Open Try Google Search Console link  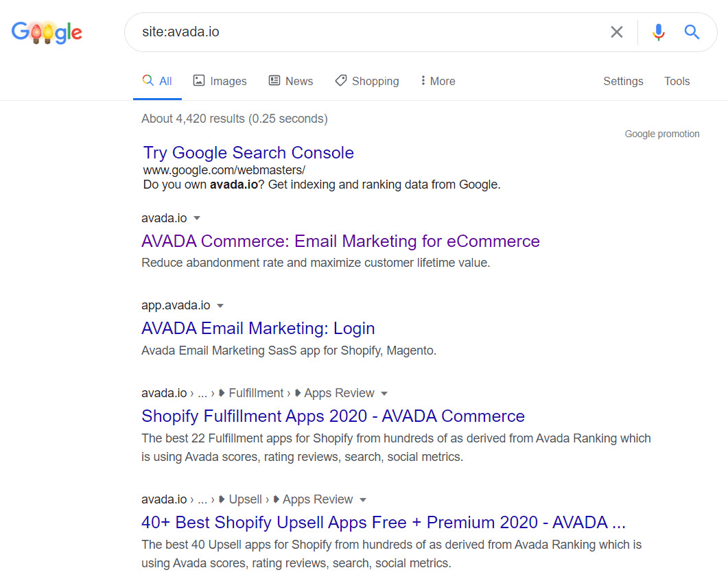pos(248,153)
